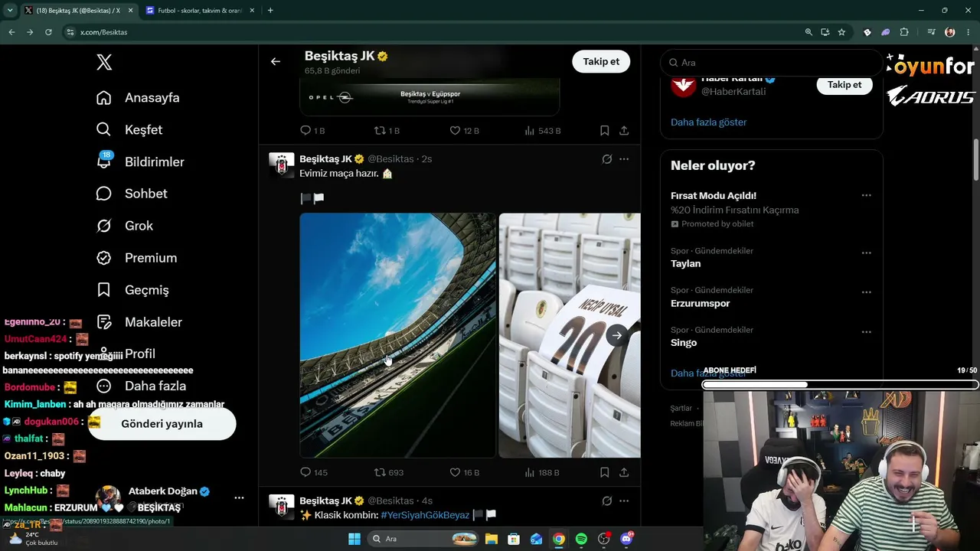Image resolution: width=980 pixels, height=551 pixels.
Task: Bookmark the Evimiz maça hazır post
Action: pyautogui.click(x=605, y=473)
